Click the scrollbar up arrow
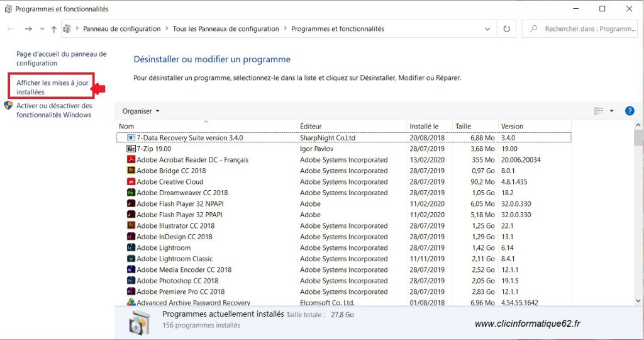The image size is (644, 340). [638, 125]
